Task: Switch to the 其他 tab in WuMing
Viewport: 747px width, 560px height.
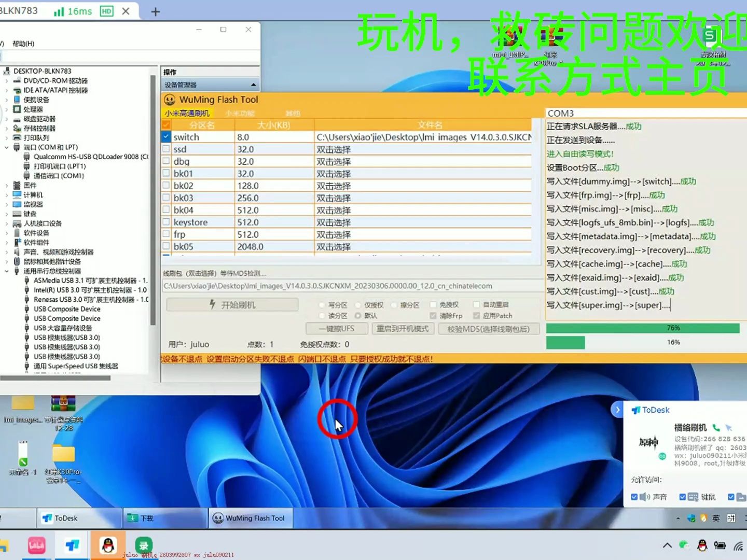Action: click(x=293, y=113)
